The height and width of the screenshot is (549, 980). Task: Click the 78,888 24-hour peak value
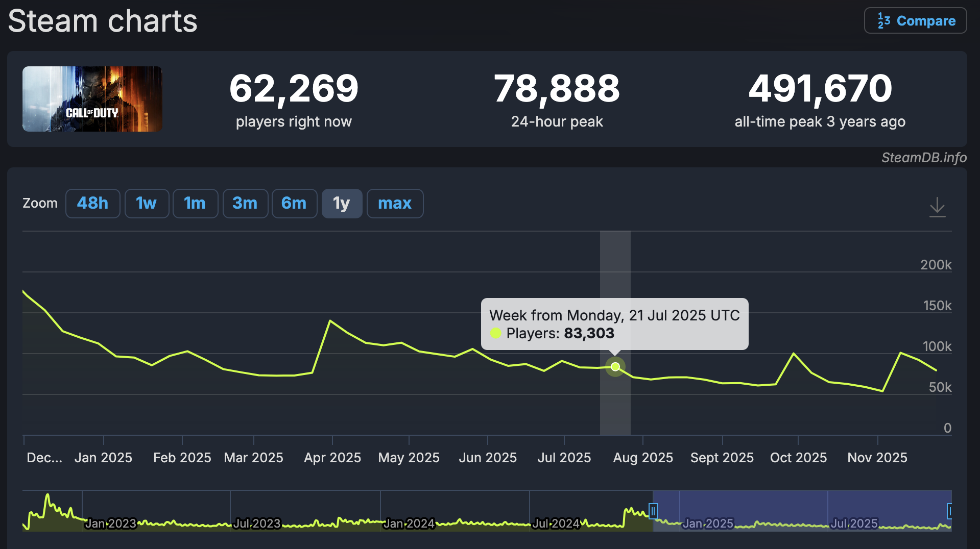tap(557, 88)
